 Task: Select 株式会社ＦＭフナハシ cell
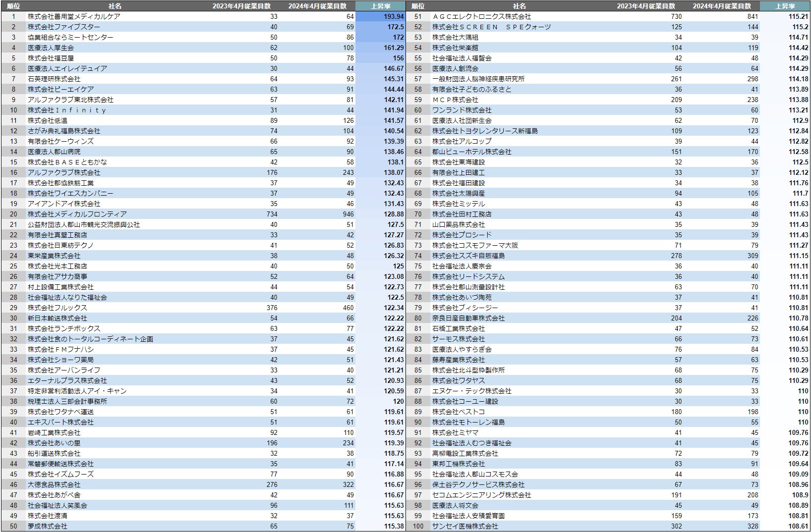(x=60, y=349)
